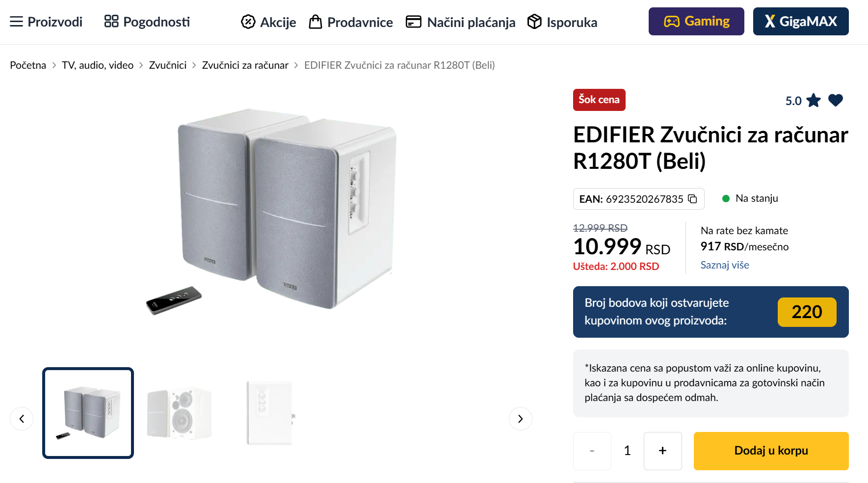The height and width of the screenshot is (483, 868).
Task: Select the third thumbnail showing the side panel
Action: tap(270, 413)
